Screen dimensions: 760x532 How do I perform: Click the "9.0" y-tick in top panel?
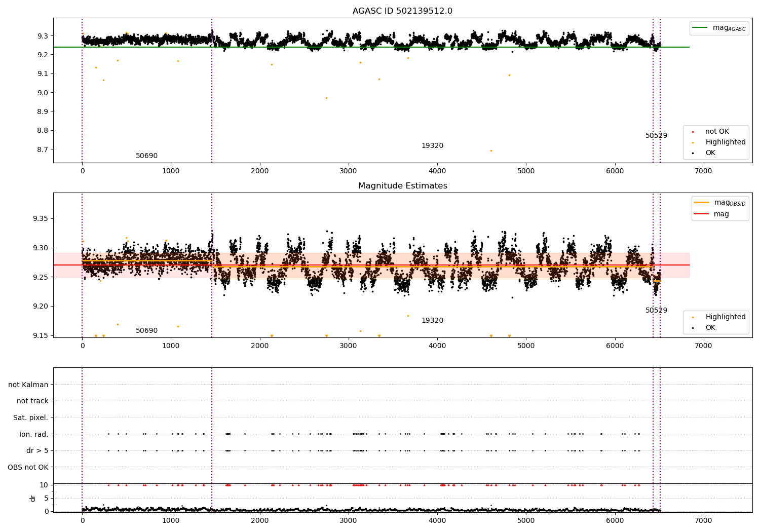pyautogui.click(x=42, y=93)
